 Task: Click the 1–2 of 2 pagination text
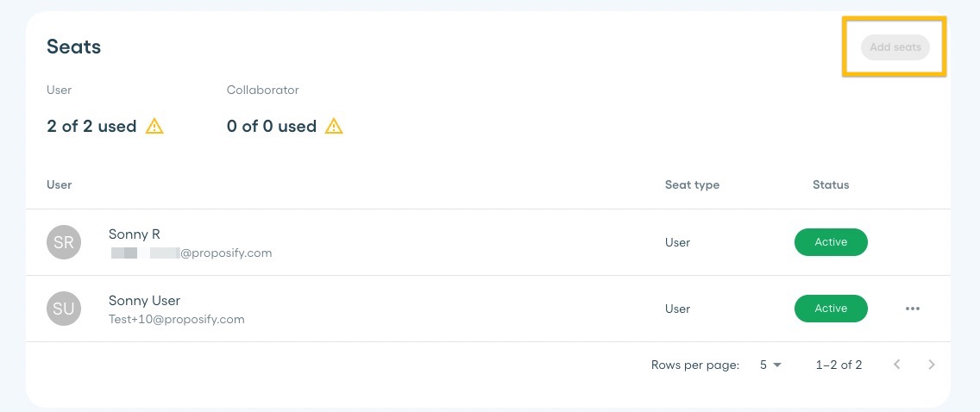(x=839, y=365)
